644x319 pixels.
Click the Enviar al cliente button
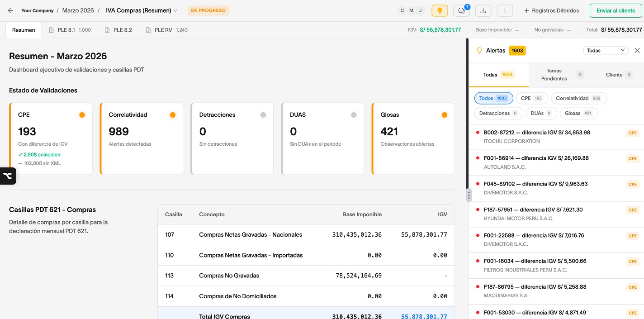(x=615, y=10)
